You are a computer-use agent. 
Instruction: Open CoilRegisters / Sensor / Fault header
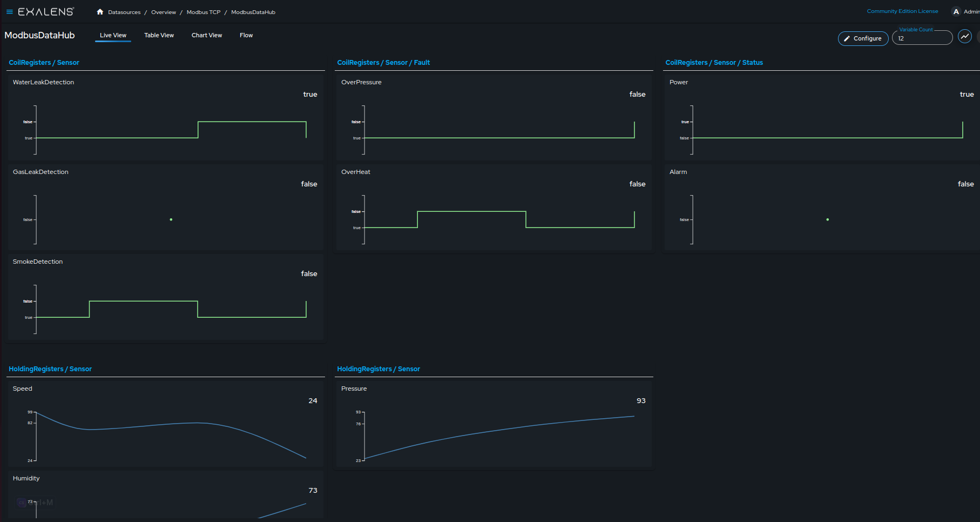383,63
